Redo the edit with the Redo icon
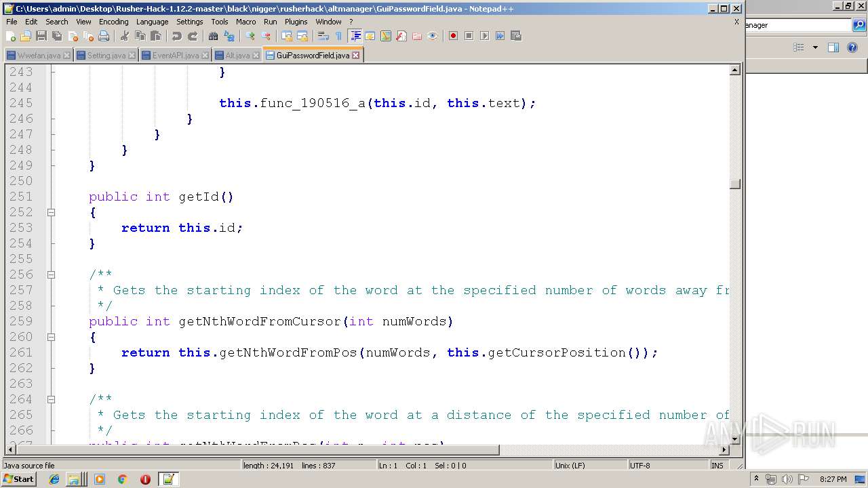 coord(193,36)
